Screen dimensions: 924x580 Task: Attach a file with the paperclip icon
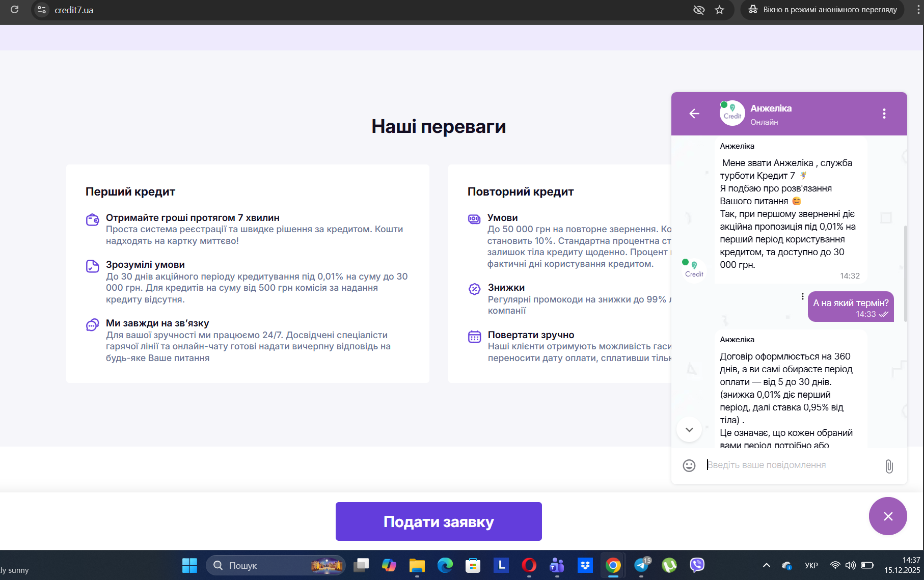point(889,466)
